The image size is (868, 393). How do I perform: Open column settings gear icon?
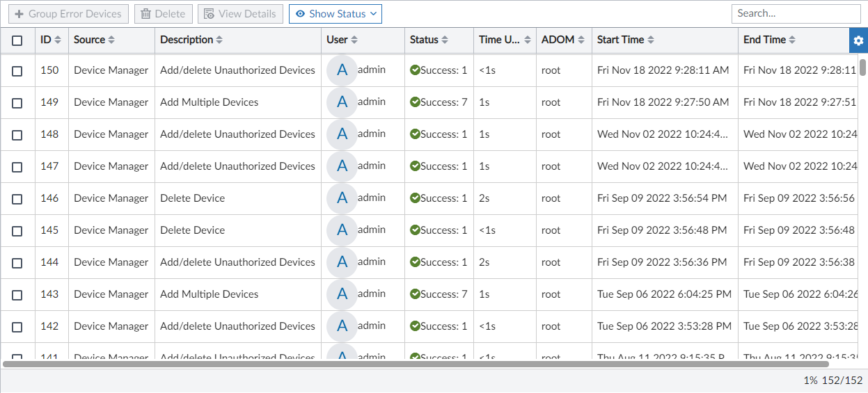click(858, 40)
